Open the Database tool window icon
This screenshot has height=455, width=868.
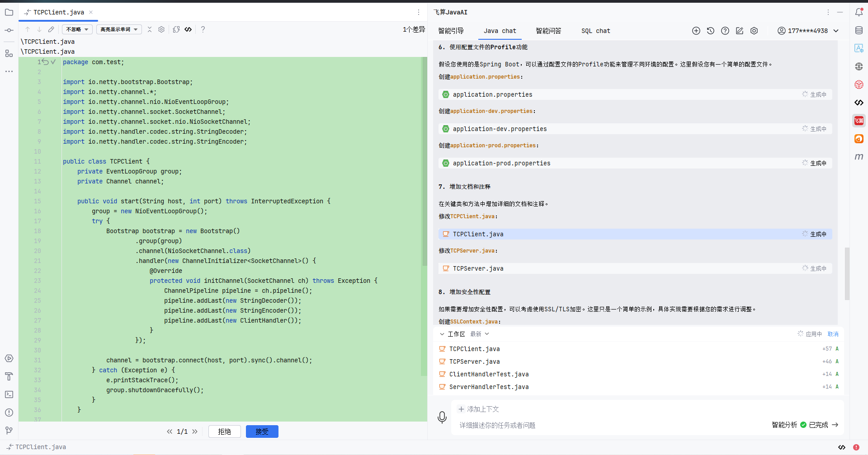click(x=859, y=30)
